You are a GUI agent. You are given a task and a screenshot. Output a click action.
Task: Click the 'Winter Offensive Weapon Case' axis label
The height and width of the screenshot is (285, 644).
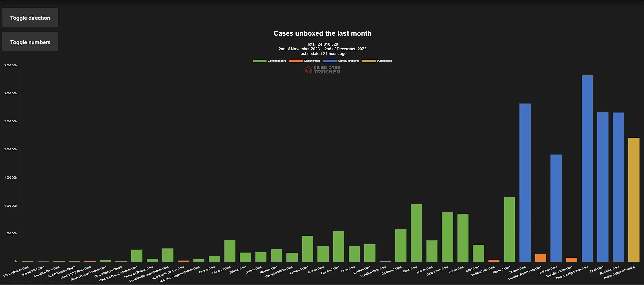click(x=88, y=274)
